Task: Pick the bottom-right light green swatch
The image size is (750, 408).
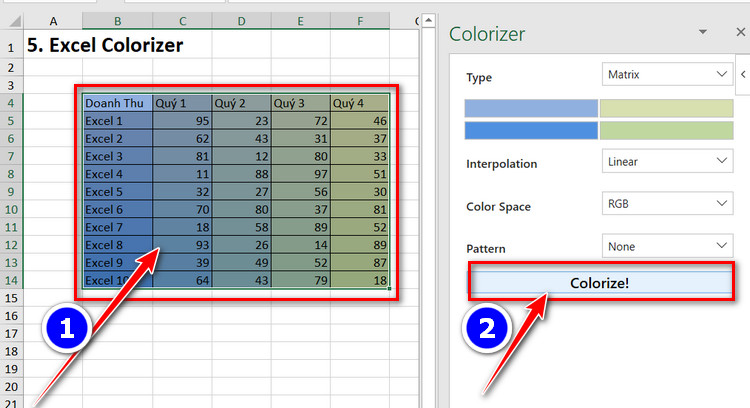Action: click(666, 130)
